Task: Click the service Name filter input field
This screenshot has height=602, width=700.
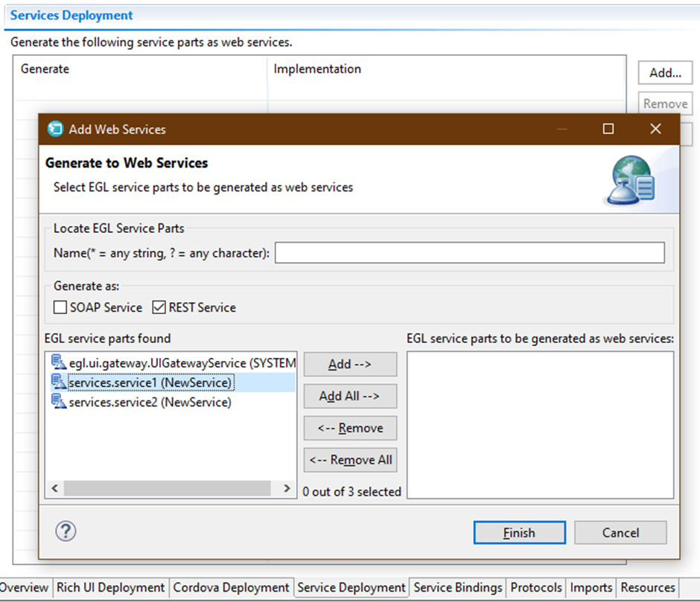Action: pyautogui.click(x=470, y=252)
